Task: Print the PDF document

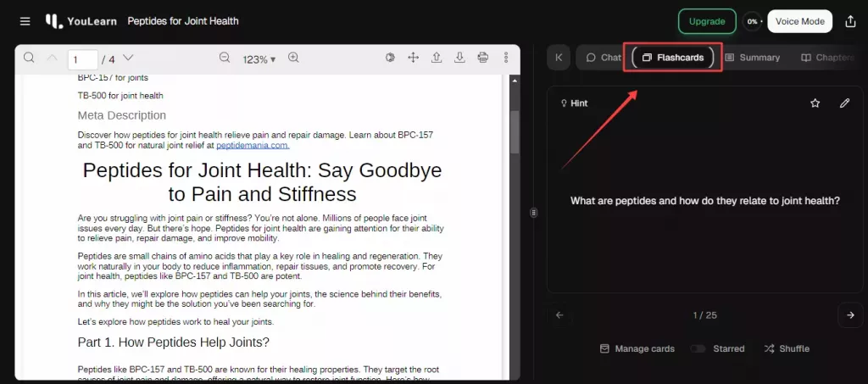Action: [x=482, y=57]
